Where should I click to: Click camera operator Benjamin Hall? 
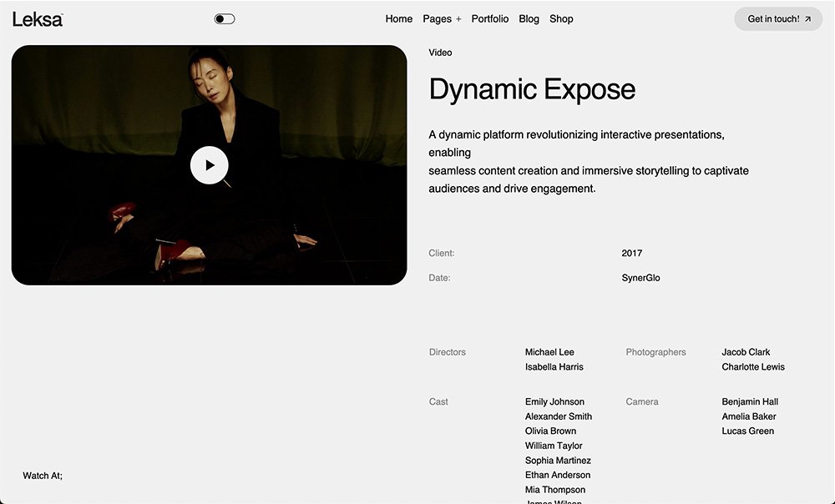tap(750, 402)
